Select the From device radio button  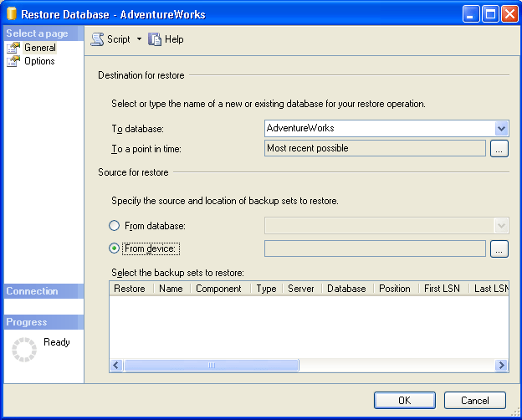pos(114,248)
